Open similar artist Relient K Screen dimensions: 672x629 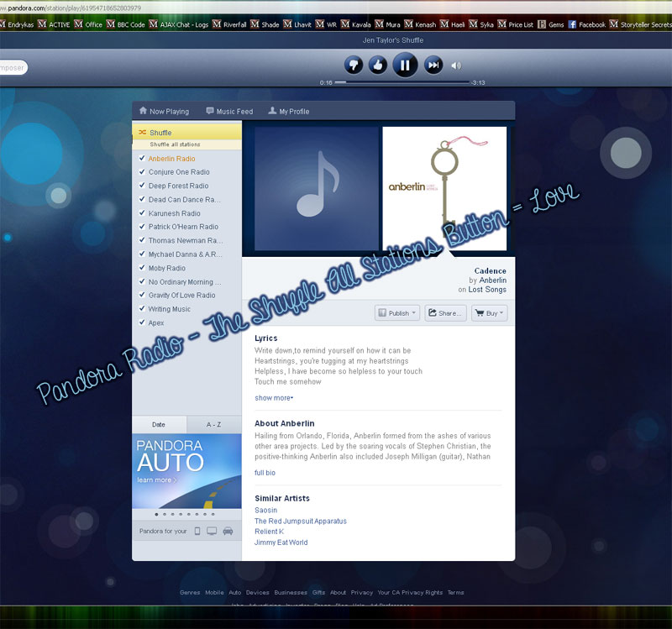[x=269, y=532]
